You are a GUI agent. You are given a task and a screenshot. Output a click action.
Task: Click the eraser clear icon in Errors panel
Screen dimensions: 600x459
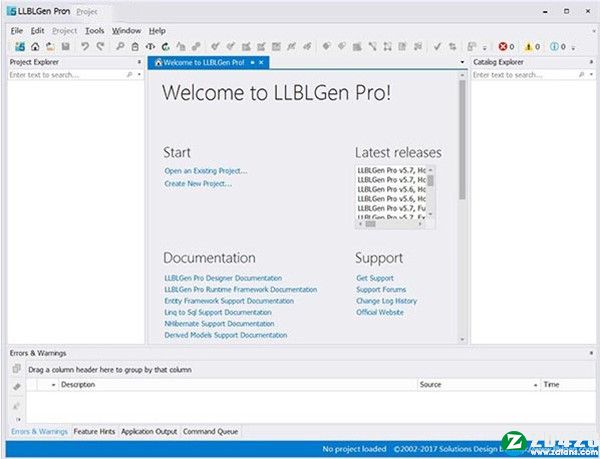16,387
